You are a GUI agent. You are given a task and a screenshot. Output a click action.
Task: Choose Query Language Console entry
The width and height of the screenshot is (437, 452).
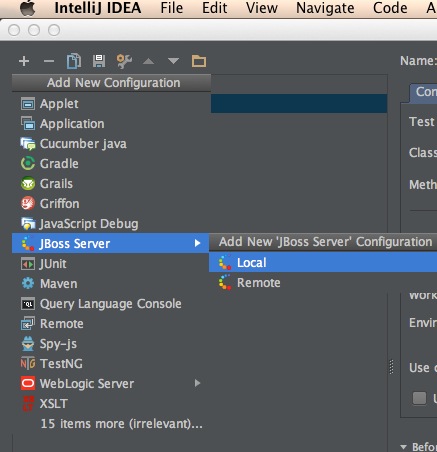point(111,304)
